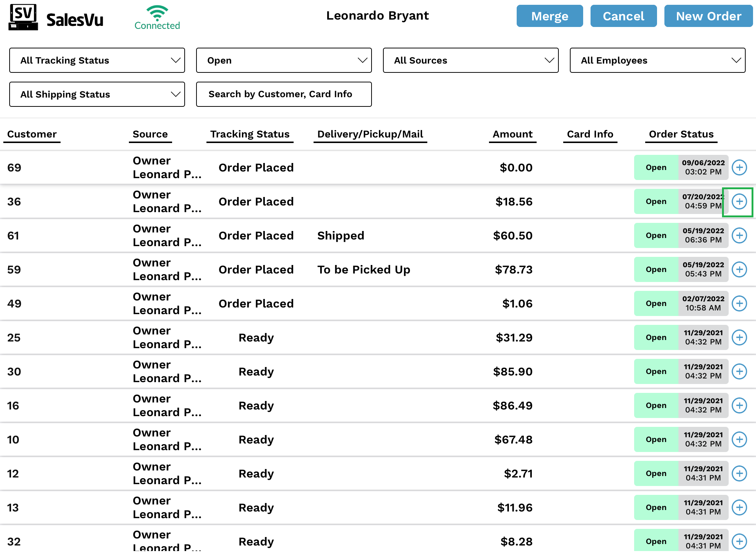Screen dimensions: 756x554
Task: Open the All Tracking Status dropdown
Action: click(x=97, y=60)
